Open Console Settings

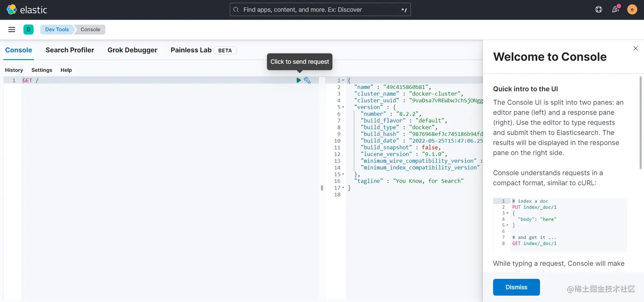42,70
